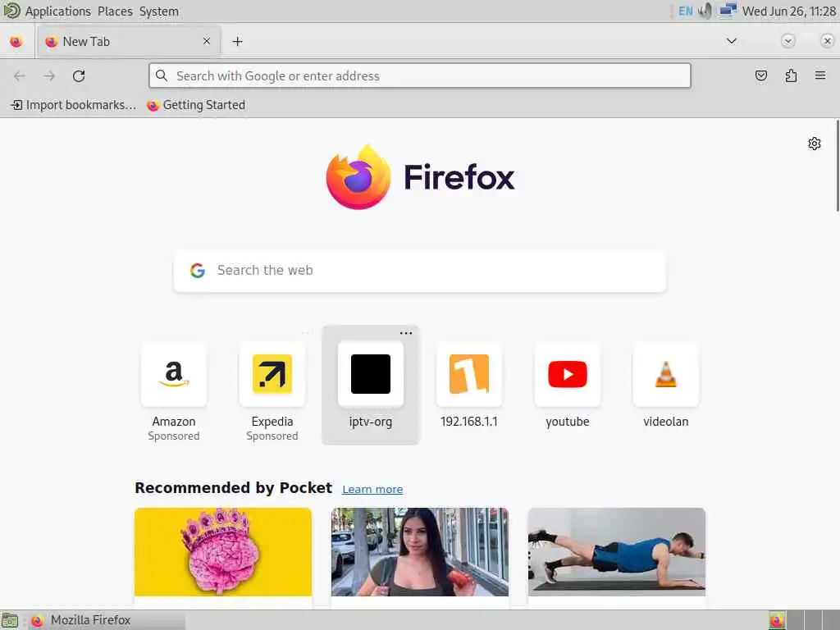Open the Save to Pocket button

[760, 75]
